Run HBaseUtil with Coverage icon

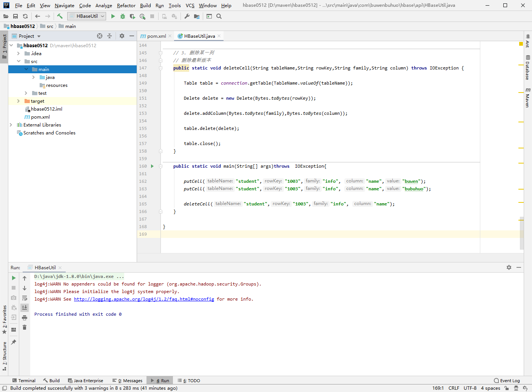pos(132,16)
